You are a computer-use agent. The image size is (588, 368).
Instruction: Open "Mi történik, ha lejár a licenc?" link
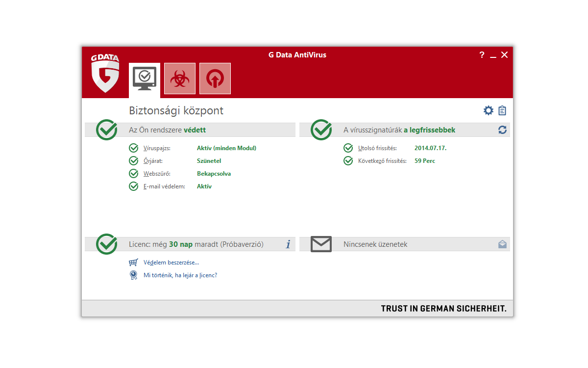[180, 275]
